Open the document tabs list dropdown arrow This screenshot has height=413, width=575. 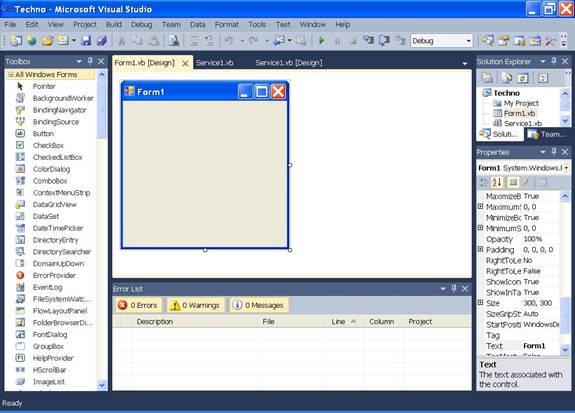465,63
